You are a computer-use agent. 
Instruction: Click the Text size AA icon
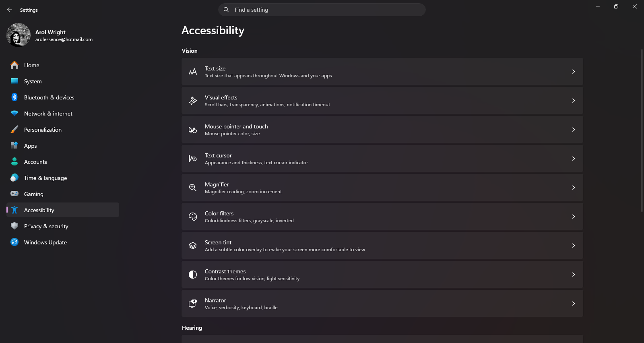tap(193, 72)
